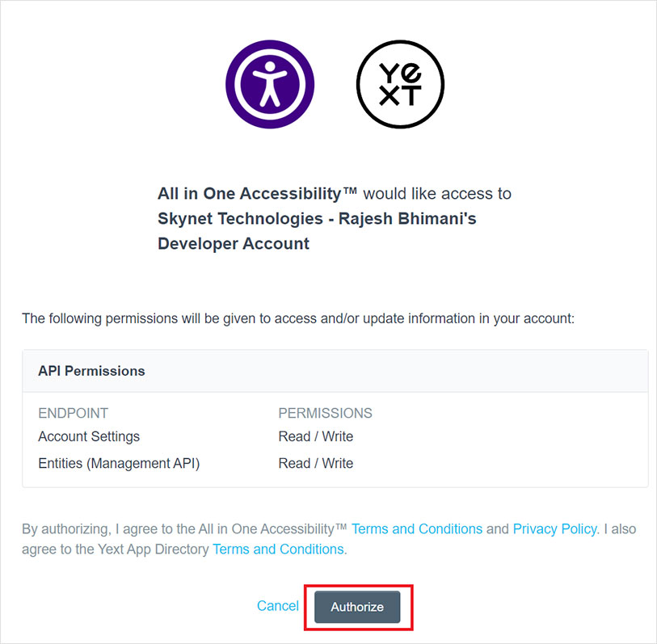Open All in One Accessibility Terms and Conditions
This screenshot has height=644, width=657.
[417, 529]
